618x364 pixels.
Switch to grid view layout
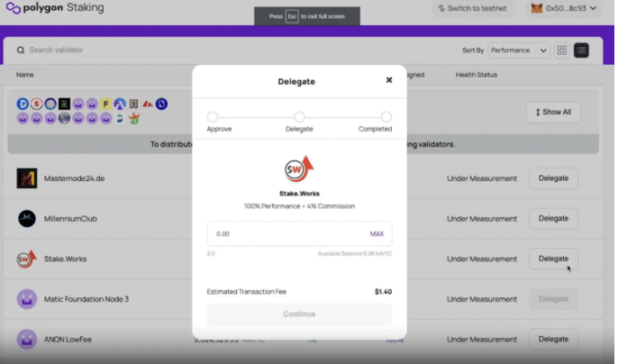561,50
